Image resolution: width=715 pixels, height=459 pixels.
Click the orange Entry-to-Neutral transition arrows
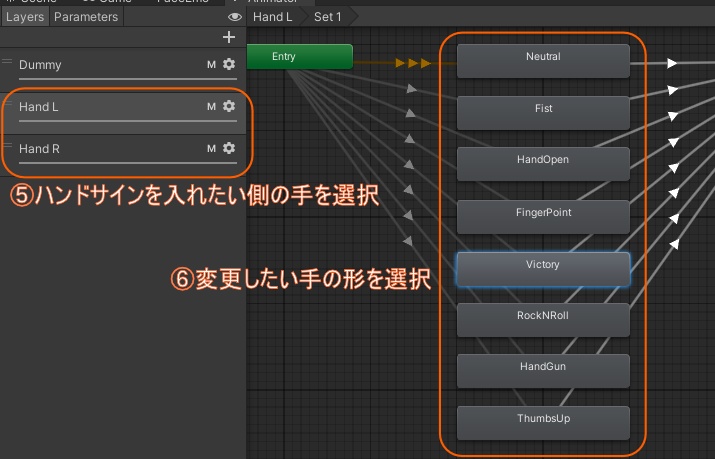coord(413,63)
